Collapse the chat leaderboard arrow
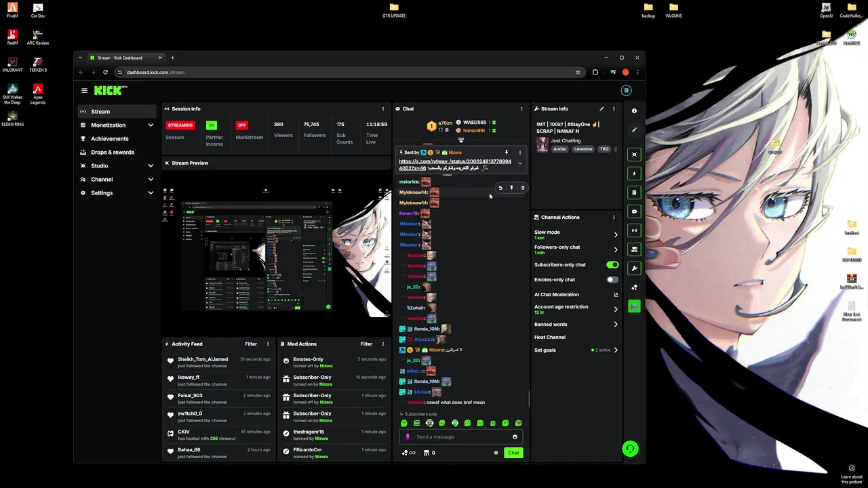The width and height of the screenshot is (868, 488). point(461,140)
